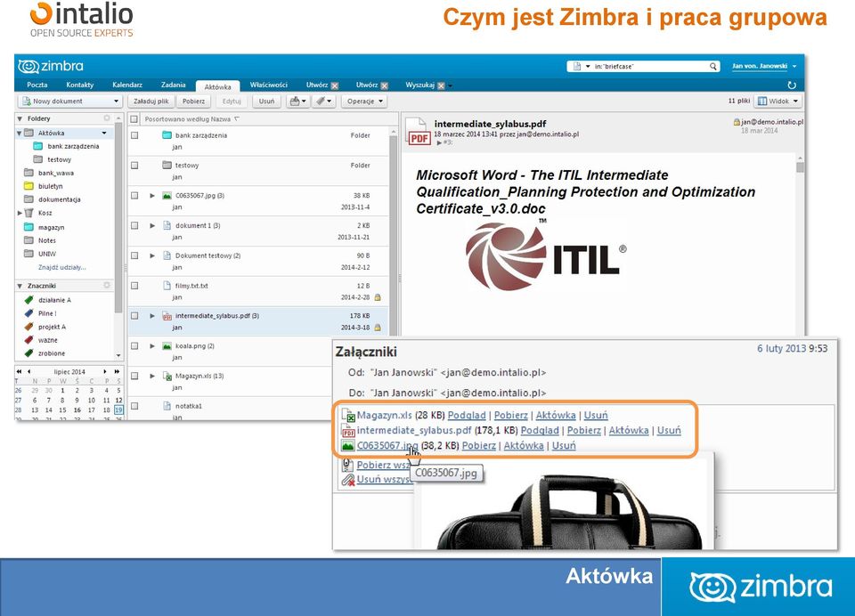
Task: Click the Folders section gear icon
Action: pos(107,118)
